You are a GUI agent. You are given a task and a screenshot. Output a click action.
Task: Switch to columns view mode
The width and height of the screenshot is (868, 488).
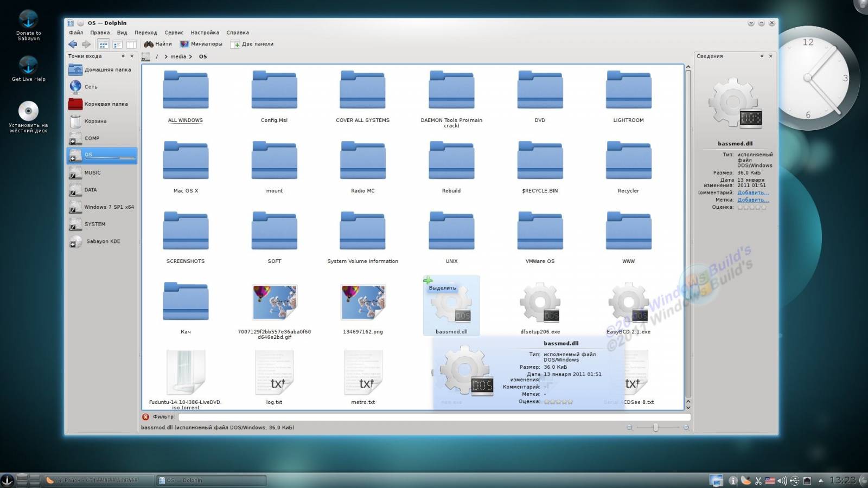coord(131,44)
